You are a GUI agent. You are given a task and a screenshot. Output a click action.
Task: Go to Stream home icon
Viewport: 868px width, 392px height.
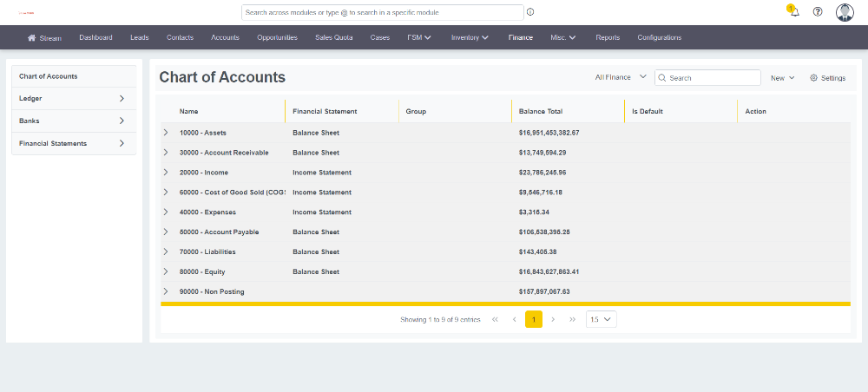point(32,38)
